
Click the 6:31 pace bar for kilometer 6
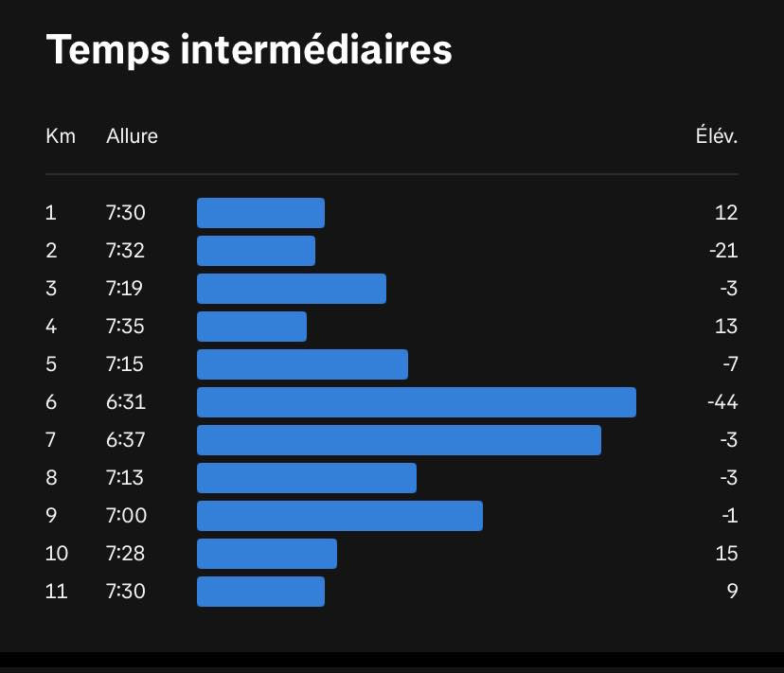point(417,402)
